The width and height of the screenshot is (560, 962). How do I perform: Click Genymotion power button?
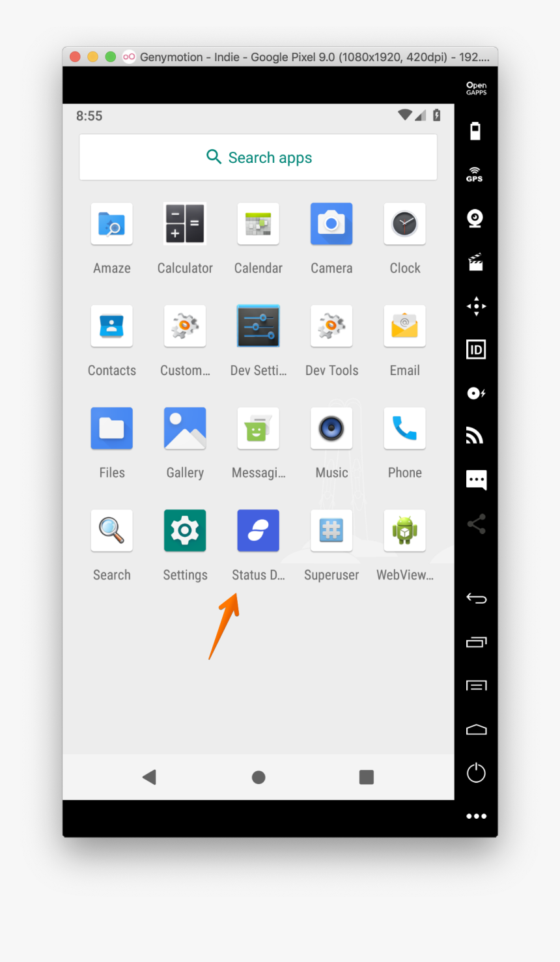[x=476, y=772]
